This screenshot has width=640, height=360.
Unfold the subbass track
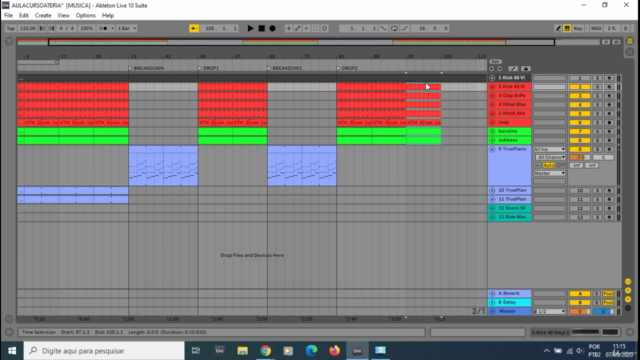click(x=492, y=140)
